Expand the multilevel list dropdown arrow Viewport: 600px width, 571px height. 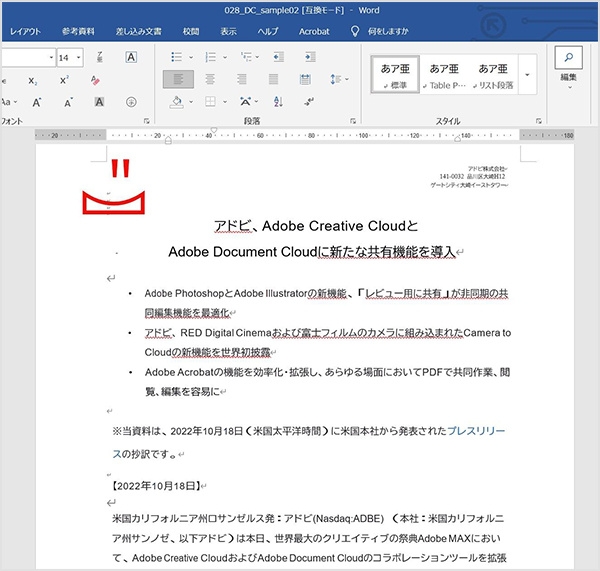coord(258,57)
